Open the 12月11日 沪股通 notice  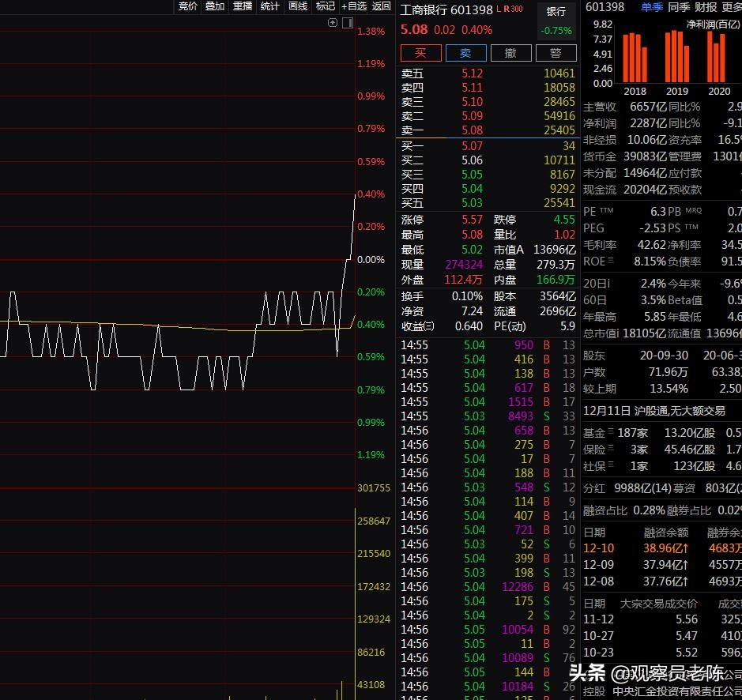[654, 411]
